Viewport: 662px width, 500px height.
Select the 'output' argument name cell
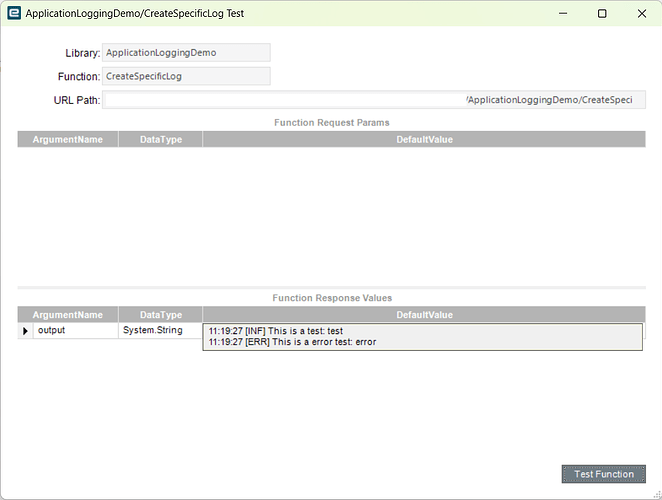tap(76, 330)
